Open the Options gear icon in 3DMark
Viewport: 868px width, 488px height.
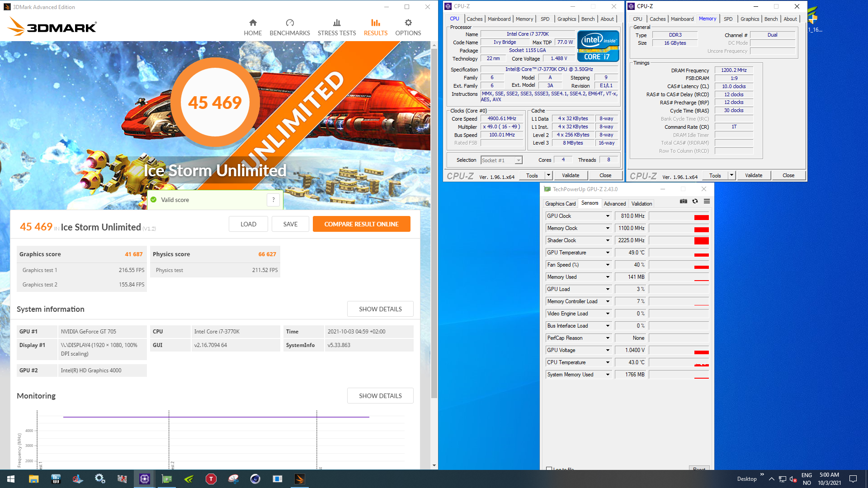pyautogui.click(x=408, y=23)
